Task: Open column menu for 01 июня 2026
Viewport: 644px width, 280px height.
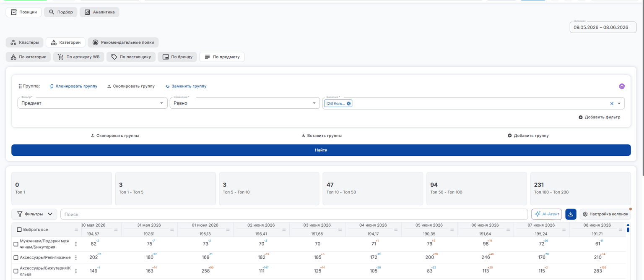Action: click(228, 230)
